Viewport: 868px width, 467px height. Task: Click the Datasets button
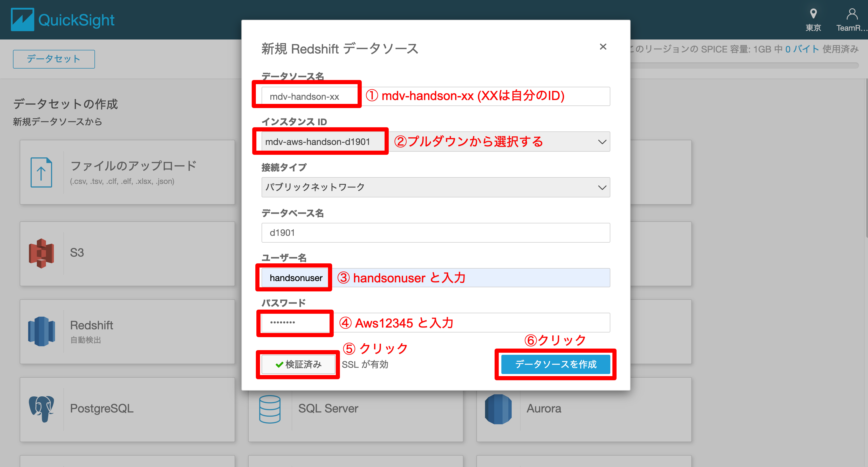coord(54,59)
